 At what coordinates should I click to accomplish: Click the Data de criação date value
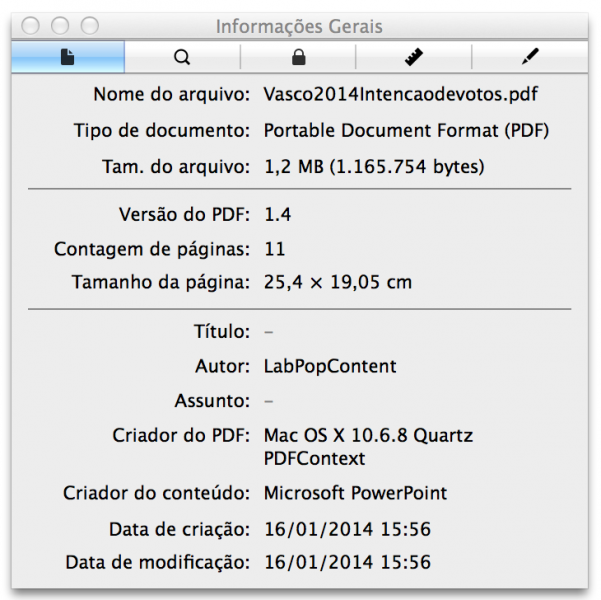(347, 528)
